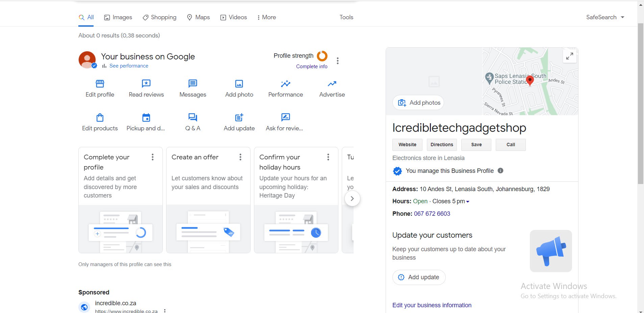Open search Tools
Image resolution: width=644 pixels, height=313 pixels.
click(x=346, y=17)
